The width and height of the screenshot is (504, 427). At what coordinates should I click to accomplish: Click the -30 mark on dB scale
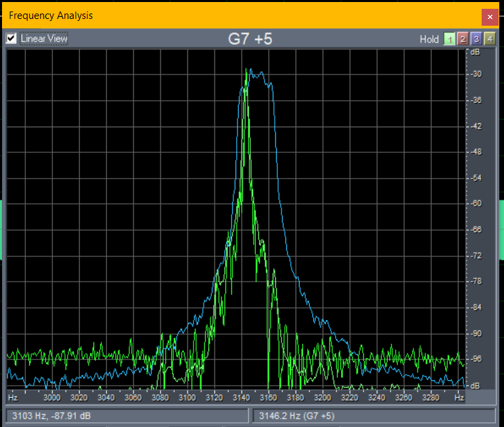tap(476, 74)
